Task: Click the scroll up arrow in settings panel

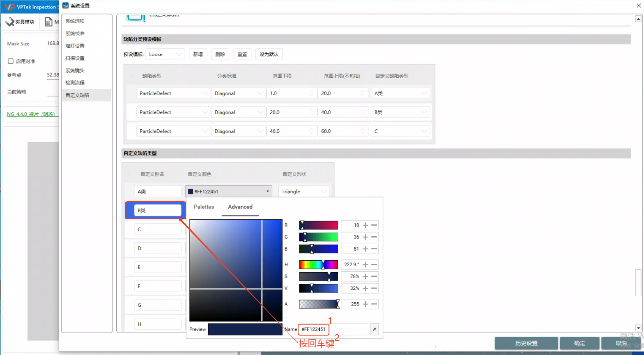Action: 639,19
